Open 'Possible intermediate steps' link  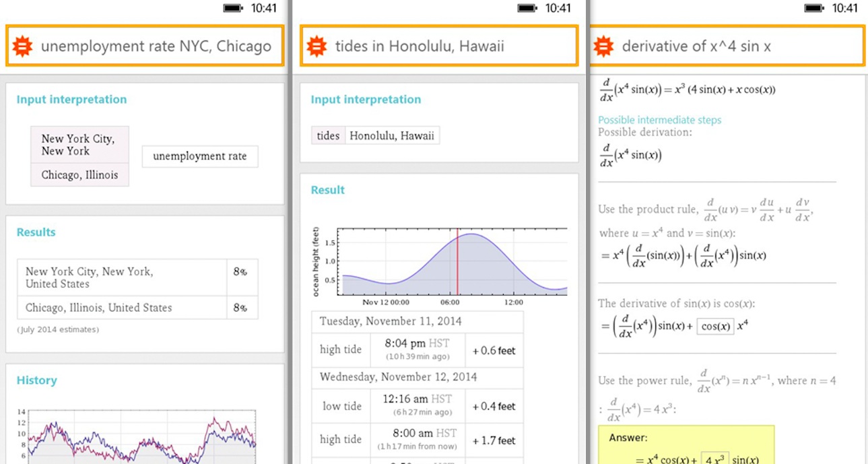click(659, 120)
